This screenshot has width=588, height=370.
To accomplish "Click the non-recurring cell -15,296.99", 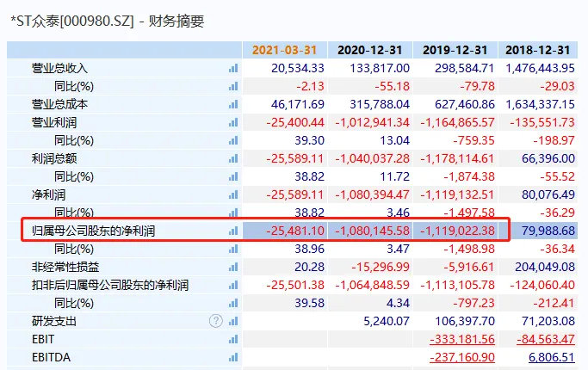I will 381,267.
